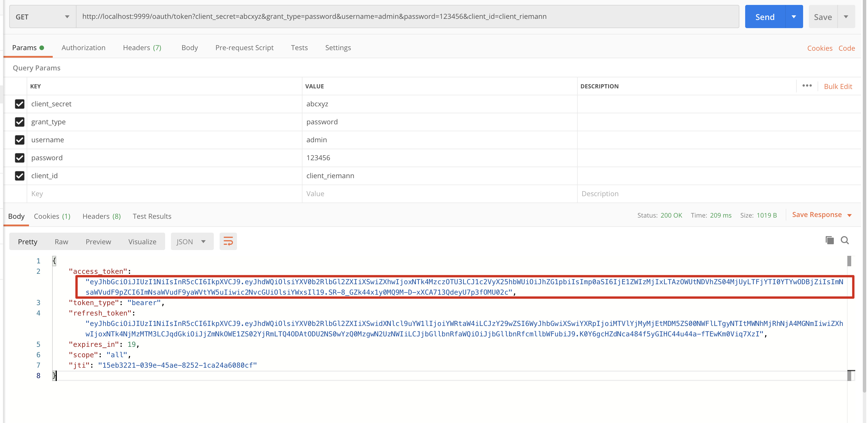
Task: Expand the Save button dropdown arrow
Action: [x=846, y=17]
